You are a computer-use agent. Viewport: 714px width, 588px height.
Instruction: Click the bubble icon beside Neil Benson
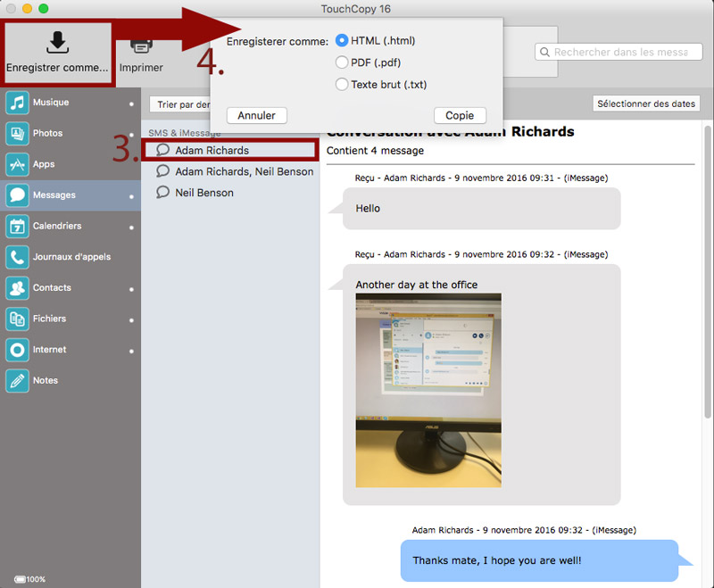tap(162, 192)
